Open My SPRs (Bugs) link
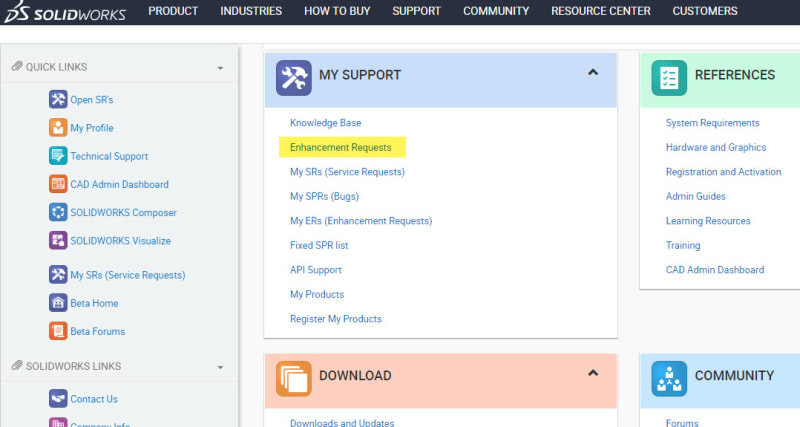Screen dimensions: 800x427 pyautogui.click(x=324, y=196)
